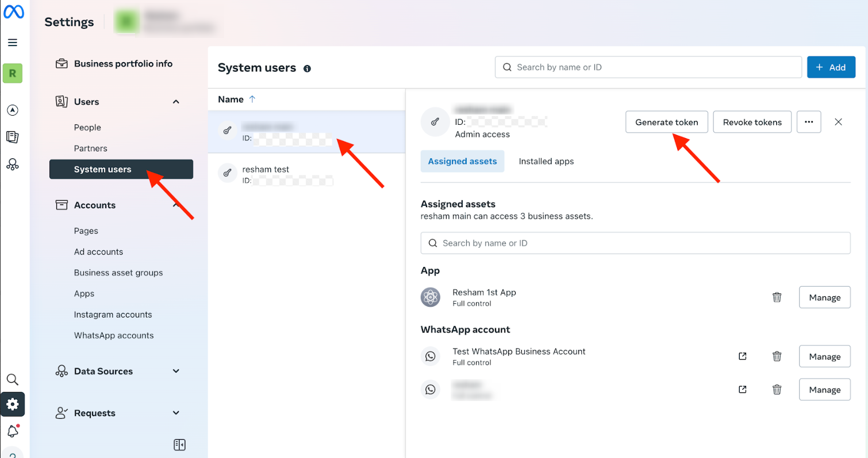Open the notifications bell icon

(13, 431)
